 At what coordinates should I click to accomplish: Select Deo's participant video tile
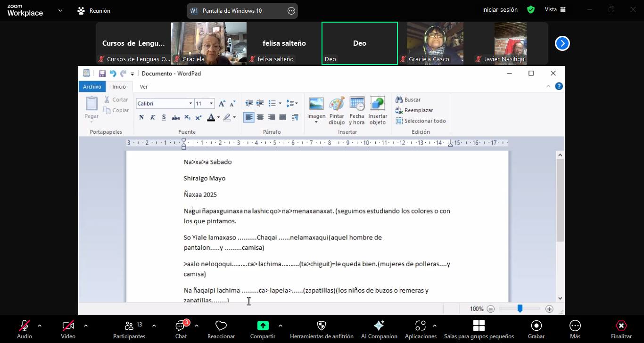click(359, 43)
